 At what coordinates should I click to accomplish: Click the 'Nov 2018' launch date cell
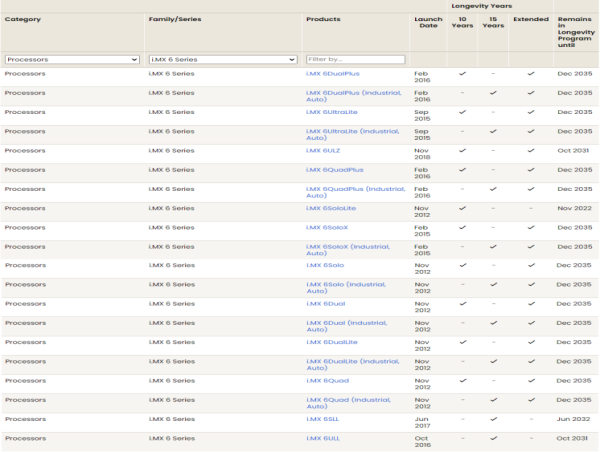(422, 154)
